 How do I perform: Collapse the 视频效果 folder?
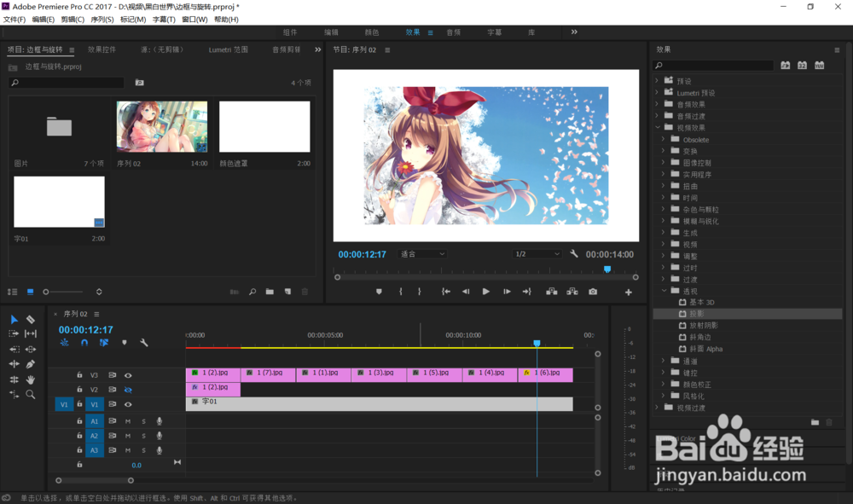coord(657,127)
